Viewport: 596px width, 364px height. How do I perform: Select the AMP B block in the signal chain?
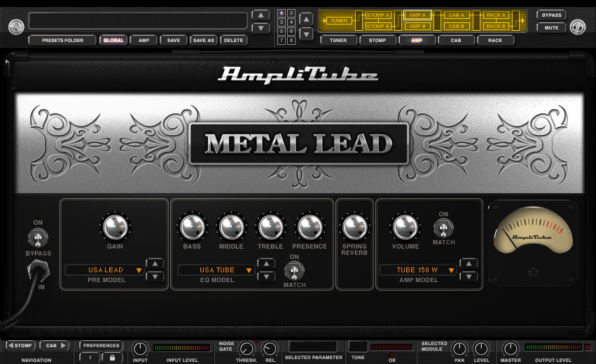[x=417, y=26]
